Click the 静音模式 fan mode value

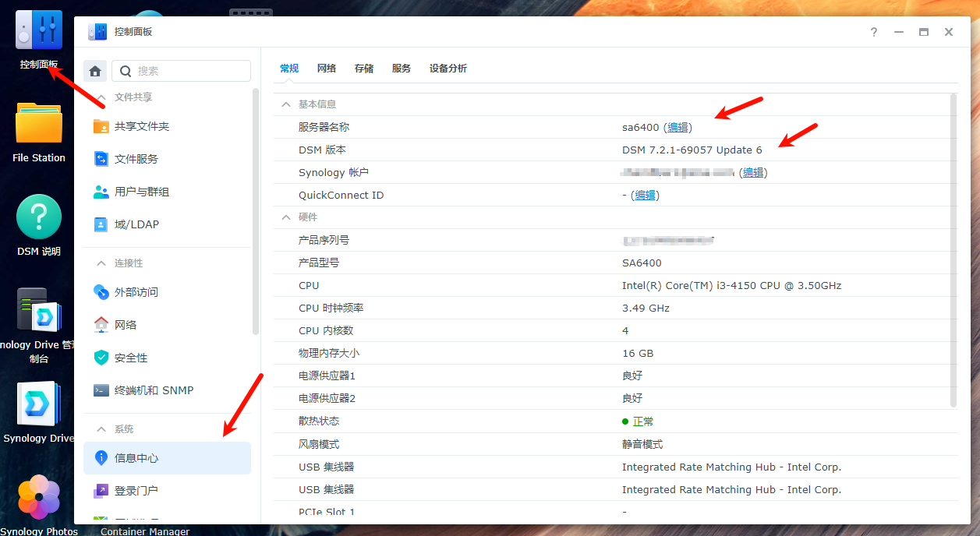coord(642,444)
